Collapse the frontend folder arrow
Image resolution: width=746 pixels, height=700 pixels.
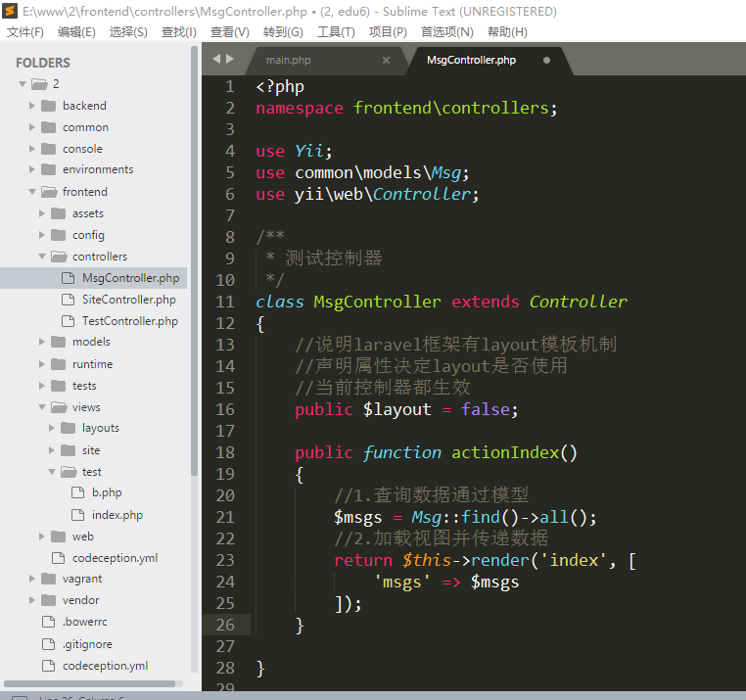coord(32,192)
